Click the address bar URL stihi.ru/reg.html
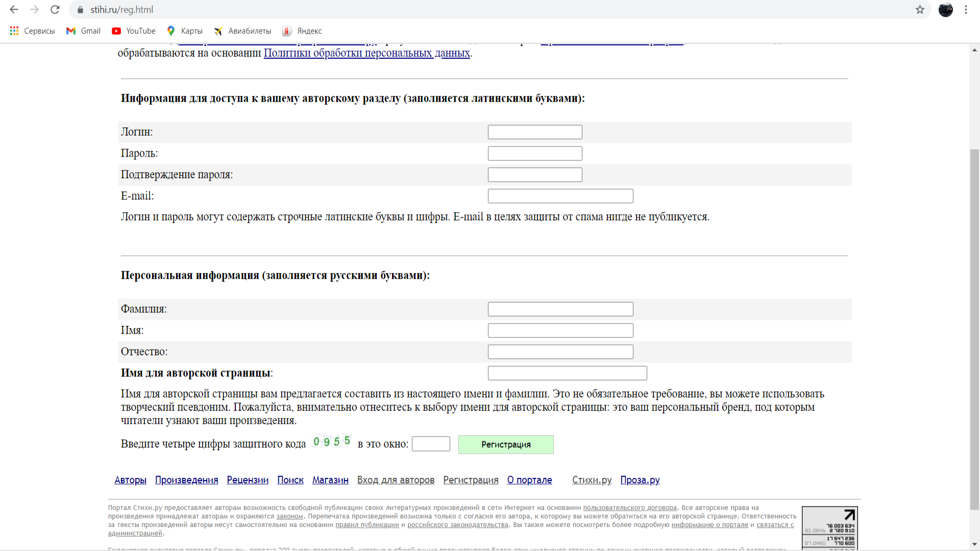 [121, 10]
